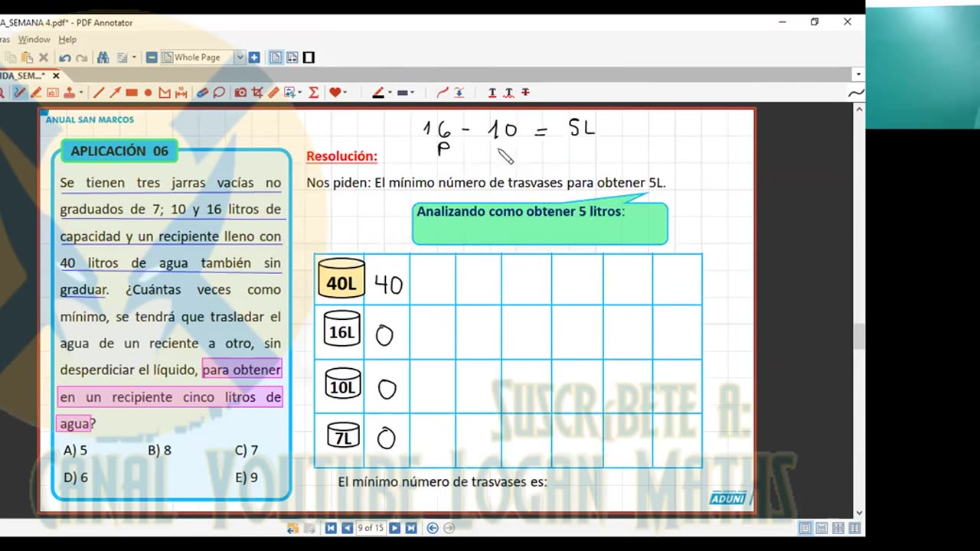The image size is (980, 551).
Task: Select the two-page continuous layout
Action: [838, 528]
